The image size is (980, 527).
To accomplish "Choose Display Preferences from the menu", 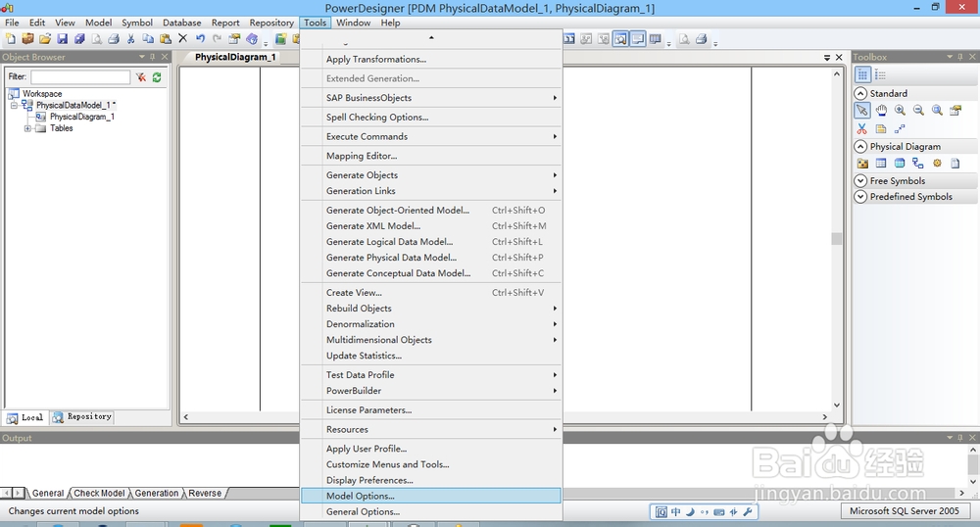I will [x=431, y=480].
